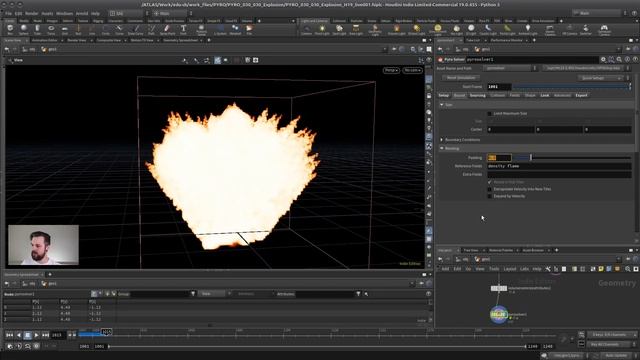Viewport: 640px width, 360px height.
Task: Select the Draw Curve shelf tool
Action: [x=136, y=29]
